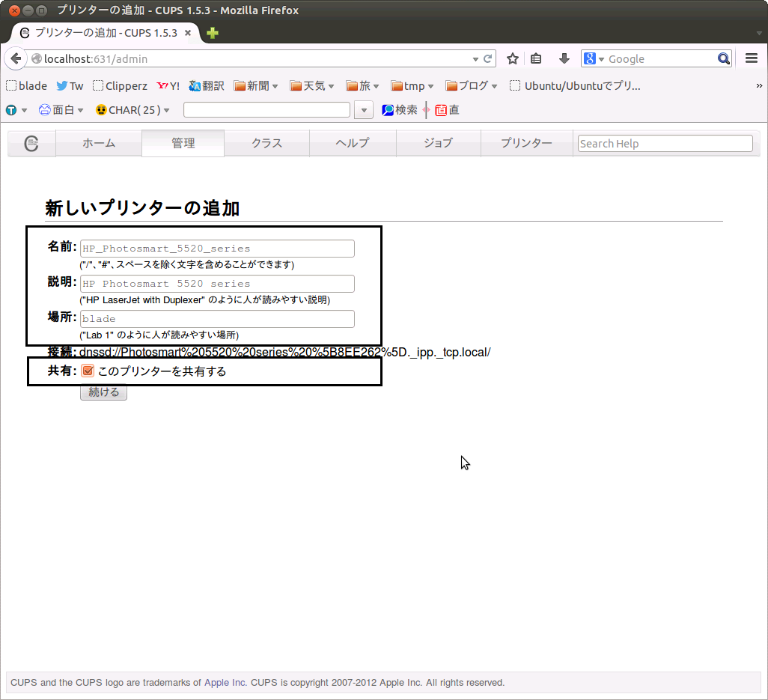
Task: Open the ジョブ tab
Action: click(439, 144)
